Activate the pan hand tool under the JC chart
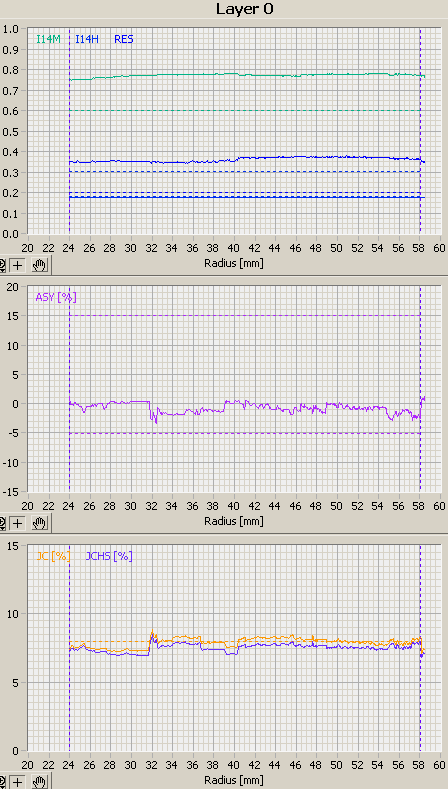 tap(39, 782)
